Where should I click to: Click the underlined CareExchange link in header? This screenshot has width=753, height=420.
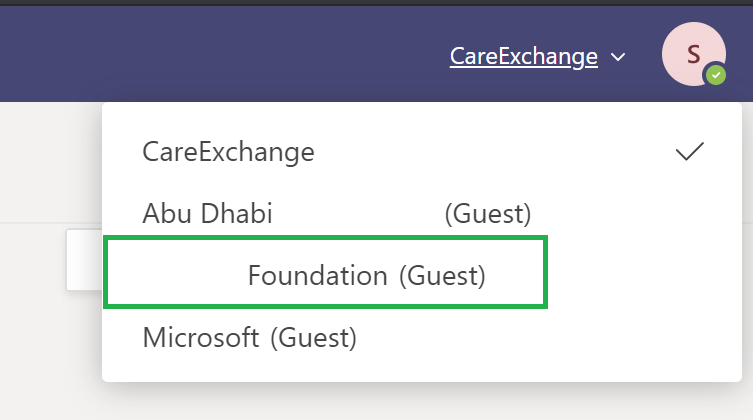point(523,57)
